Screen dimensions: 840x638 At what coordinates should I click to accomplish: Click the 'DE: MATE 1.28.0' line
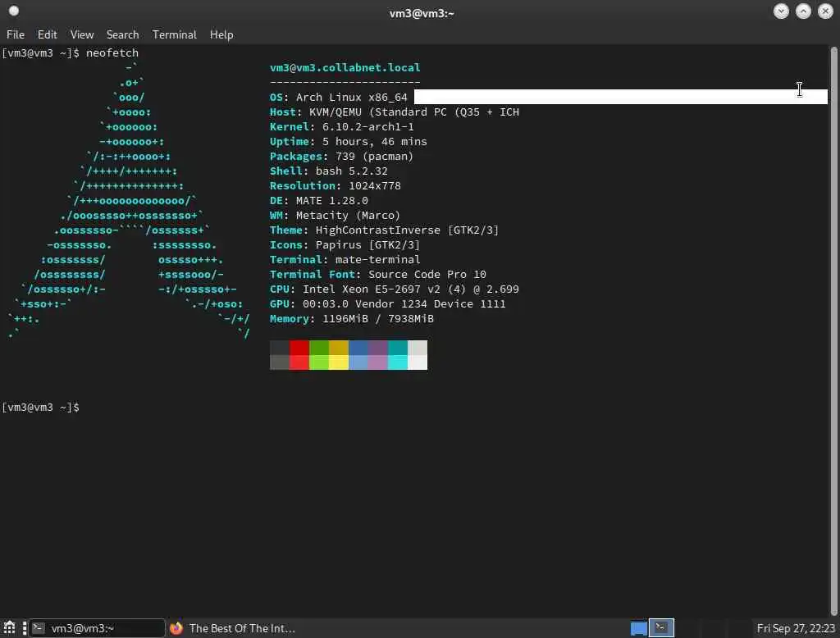(319, 200)
